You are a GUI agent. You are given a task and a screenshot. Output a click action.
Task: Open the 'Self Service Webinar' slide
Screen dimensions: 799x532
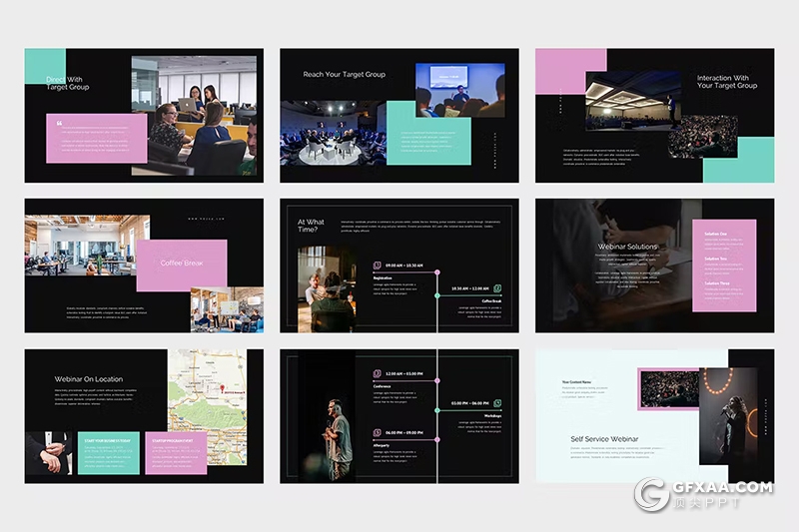pos(654,415)
